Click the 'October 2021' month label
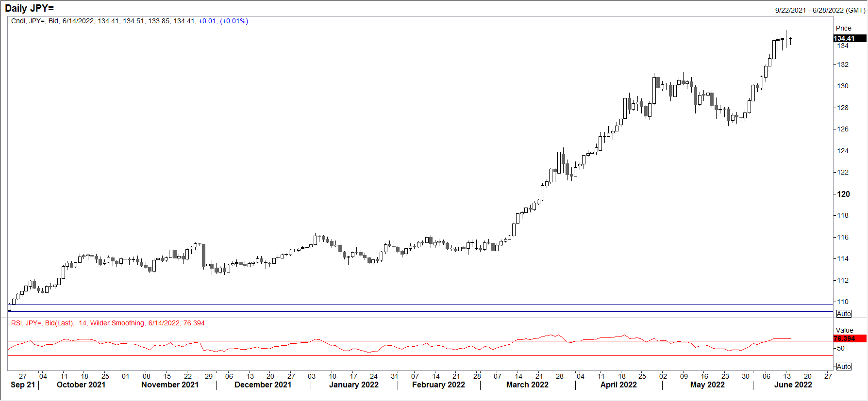The width and height of the screenshot is (868, 401). [81, 385]
